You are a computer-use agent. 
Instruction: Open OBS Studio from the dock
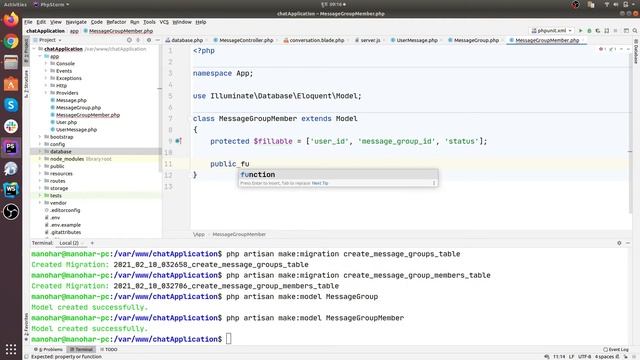[x=11, y=211]
